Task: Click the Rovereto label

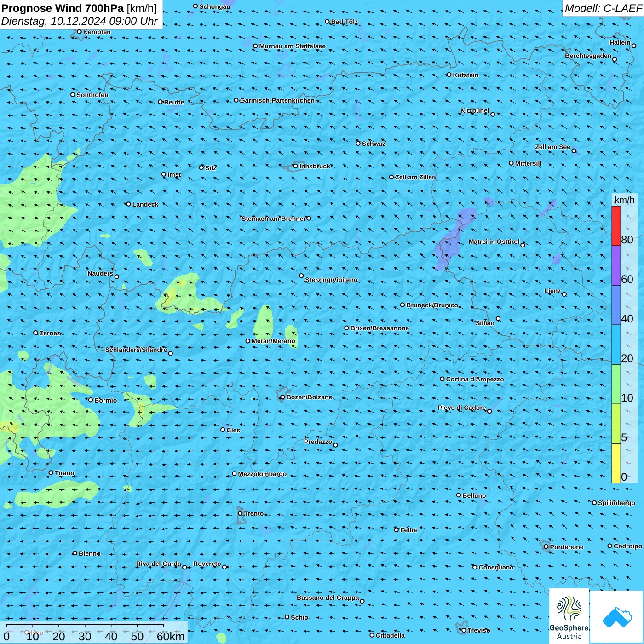Action: pyautogui.click(x=207, y=563)
